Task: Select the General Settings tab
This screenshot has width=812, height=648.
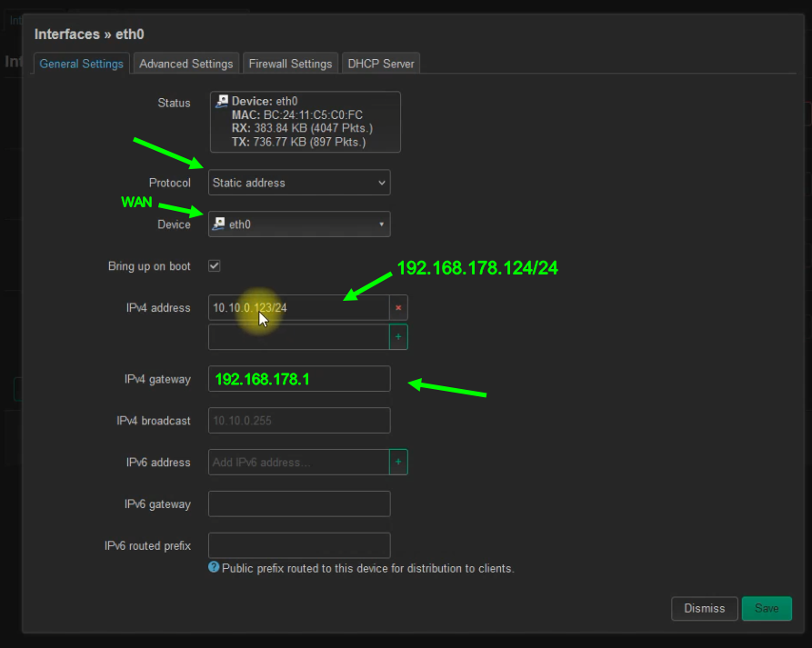Action: 82,64
